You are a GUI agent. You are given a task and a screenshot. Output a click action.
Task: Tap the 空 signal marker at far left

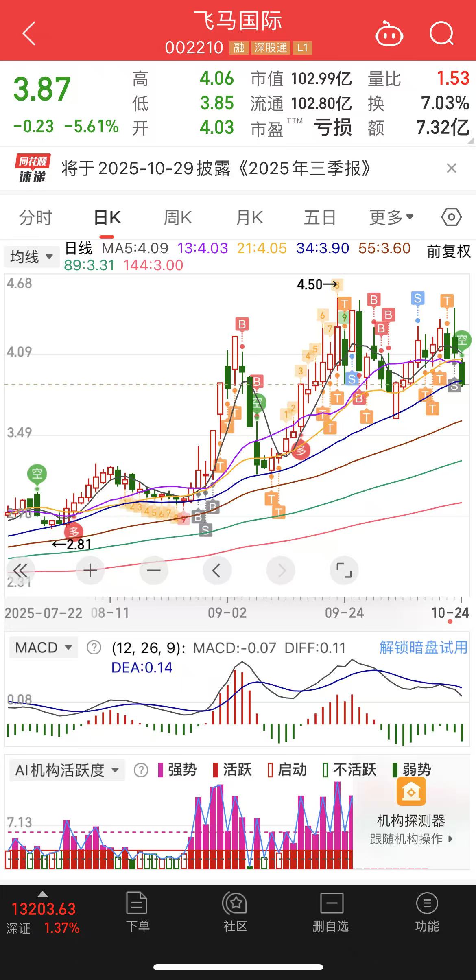click(x=37, y=474)
